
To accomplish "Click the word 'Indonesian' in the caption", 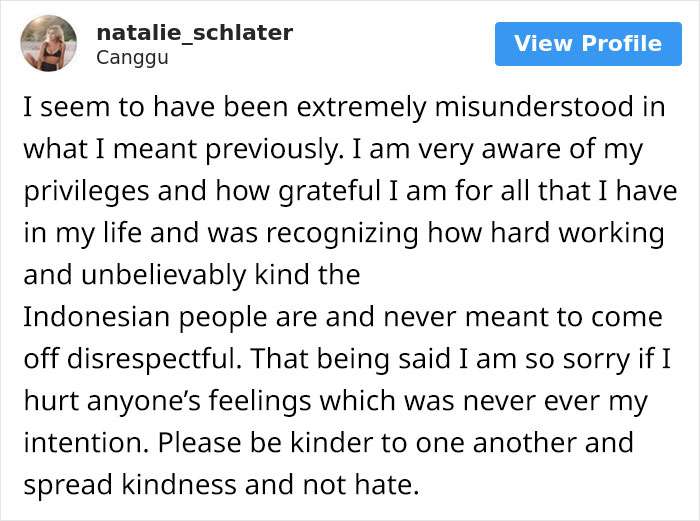I will click(96, 317).
